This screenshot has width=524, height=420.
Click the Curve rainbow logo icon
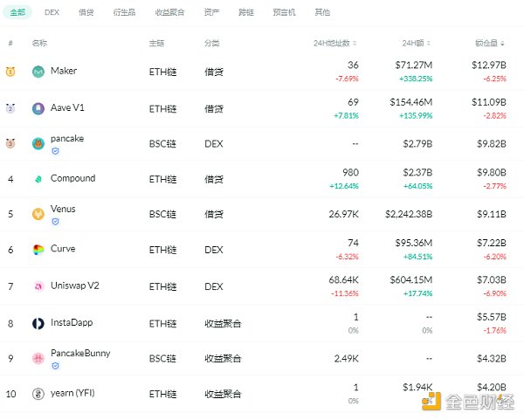point(38,250)
